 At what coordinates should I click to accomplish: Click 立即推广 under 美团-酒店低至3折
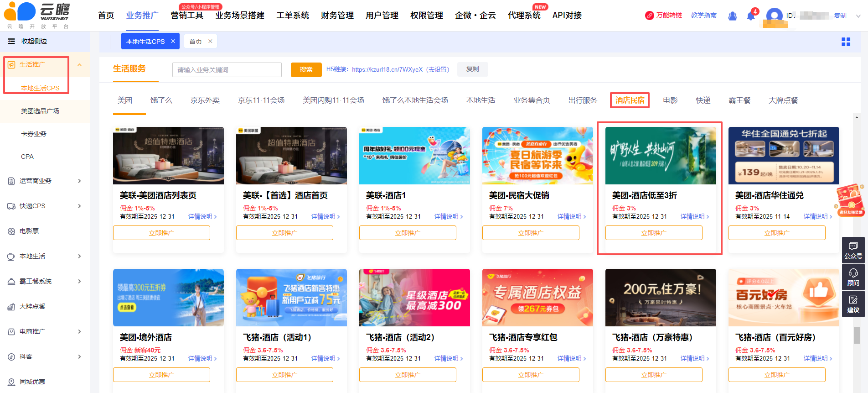[x=653, y=233]
